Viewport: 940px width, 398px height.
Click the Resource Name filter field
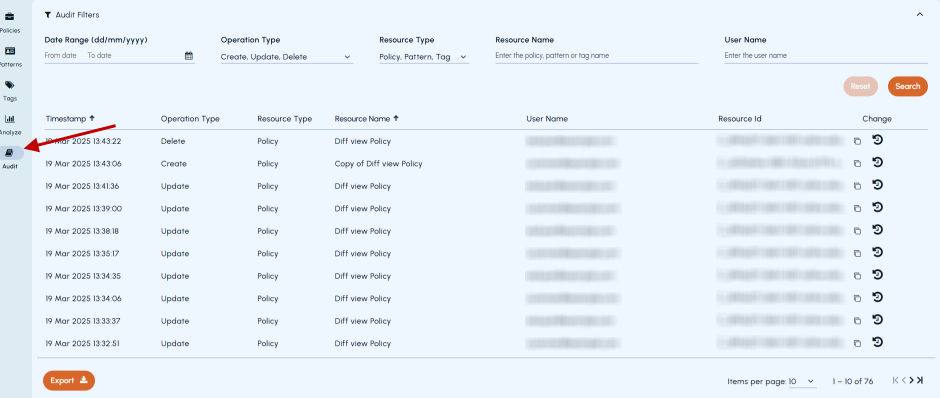tap(596, 56)
